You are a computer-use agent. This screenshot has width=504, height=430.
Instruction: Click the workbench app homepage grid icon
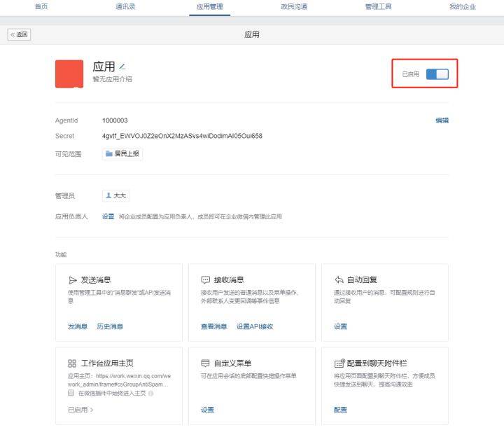click(72, 363)
